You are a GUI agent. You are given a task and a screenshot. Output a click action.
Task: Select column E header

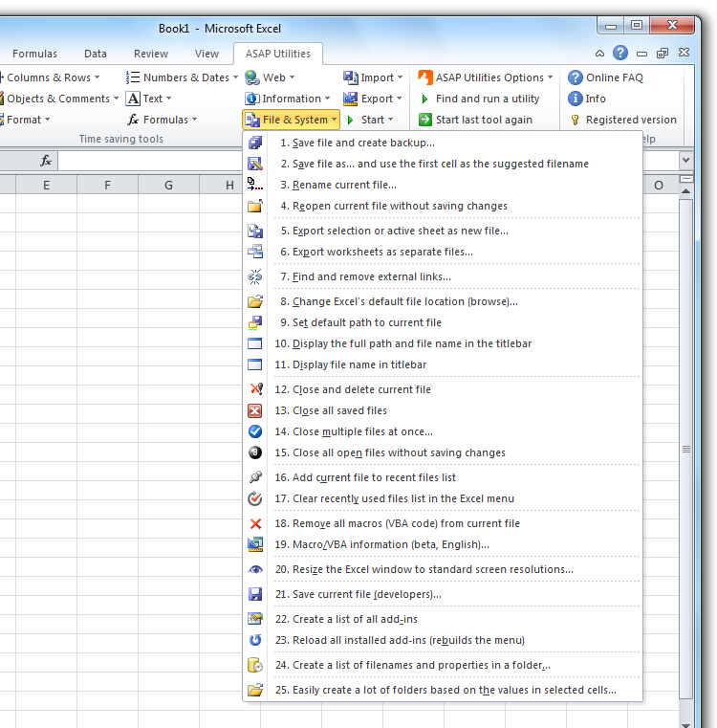46,186
